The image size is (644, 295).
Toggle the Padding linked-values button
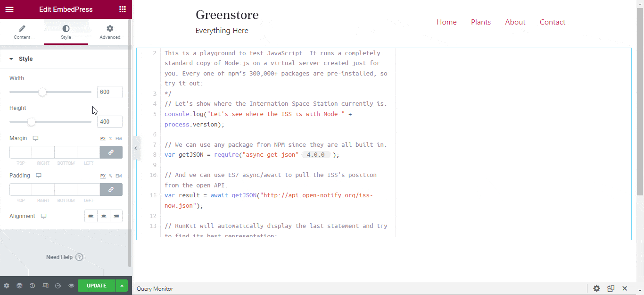[111, 189]
